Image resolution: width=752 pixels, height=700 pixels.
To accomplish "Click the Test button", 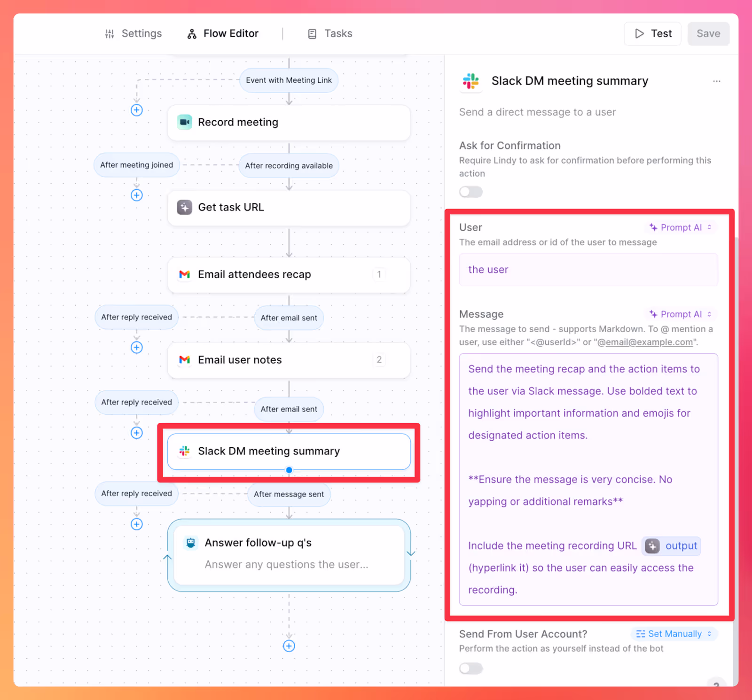I will pos(652,33).
